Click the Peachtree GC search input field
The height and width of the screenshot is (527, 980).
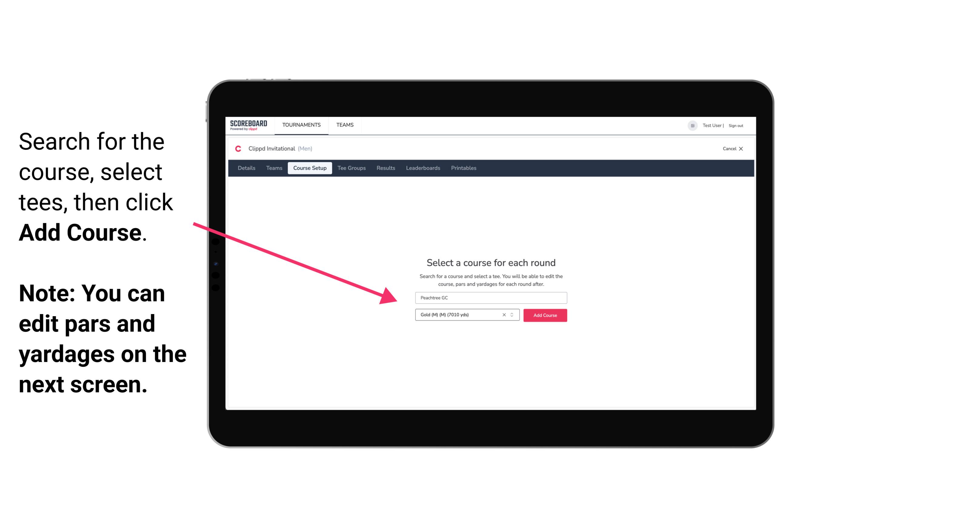[x=491, y=297]
